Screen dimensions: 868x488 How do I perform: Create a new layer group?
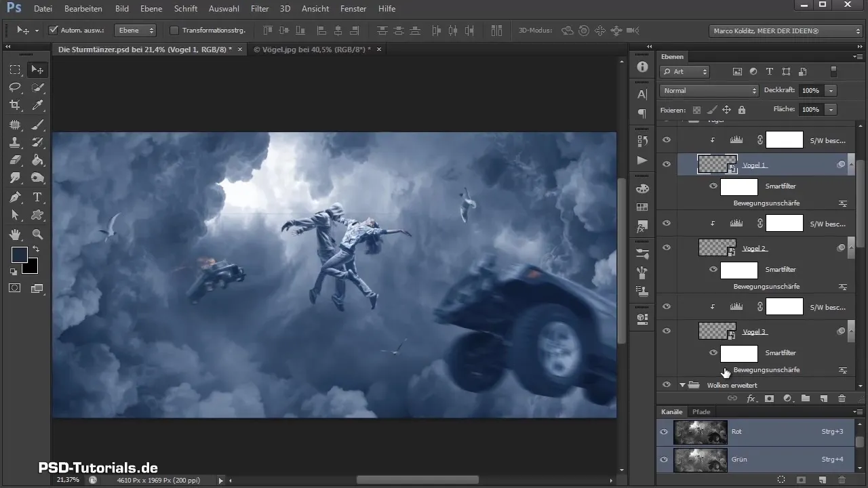pyautogui.click(x=806, y=399)
